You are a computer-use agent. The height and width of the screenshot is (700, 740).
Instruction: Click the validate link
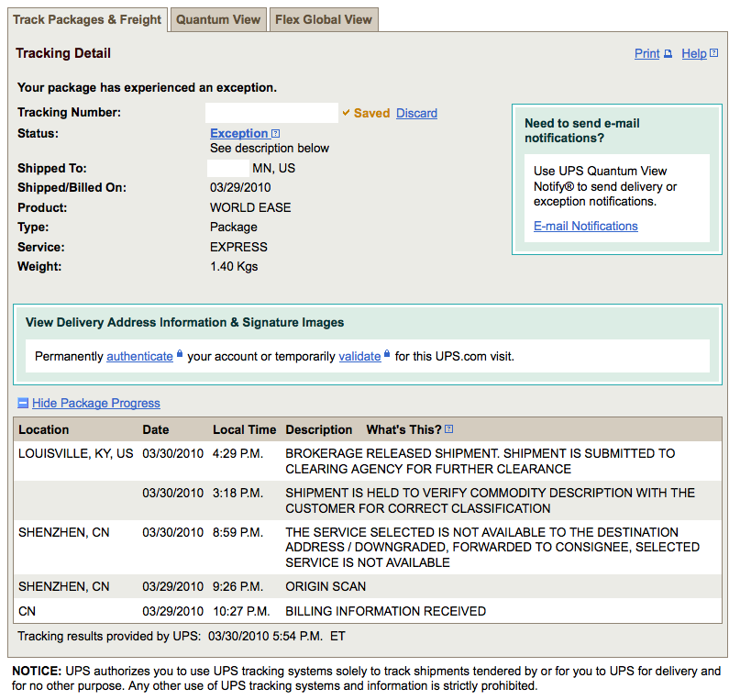[359, 356]
